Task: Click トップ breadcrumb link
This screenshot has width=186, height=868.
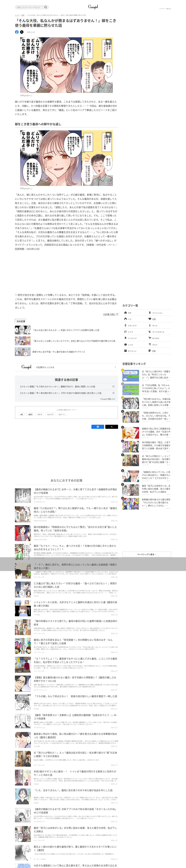Action: (17, 15)
